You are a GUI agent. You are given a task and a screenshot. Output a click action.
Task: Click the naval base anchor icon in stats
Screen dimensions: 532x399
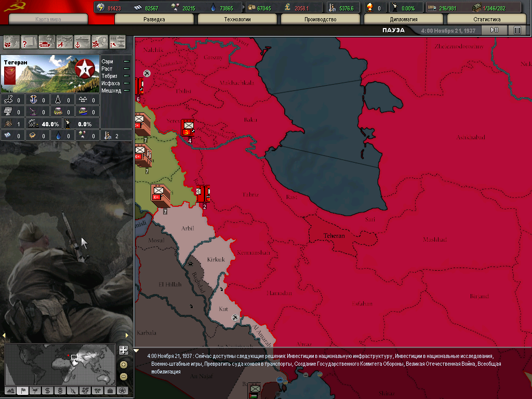coord(33,99)
